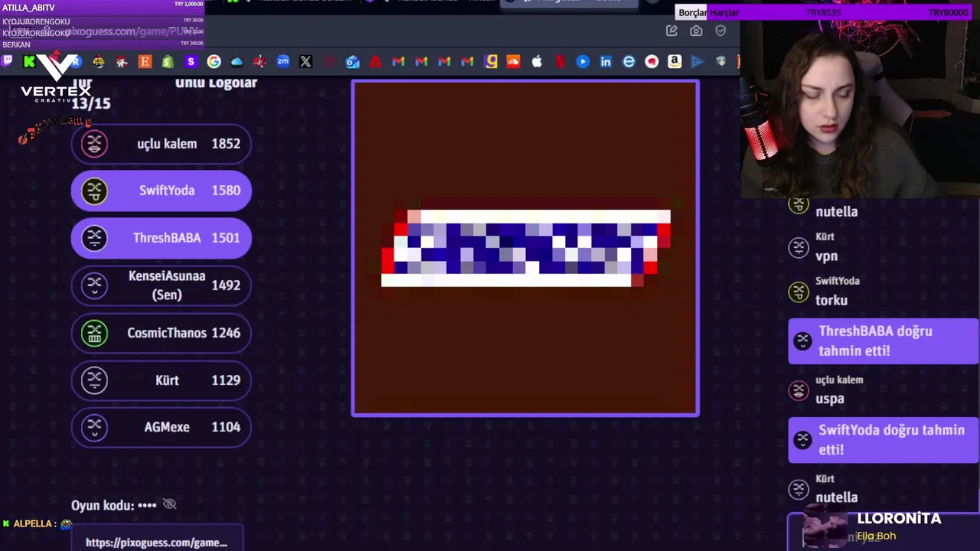Viewport: 980px width, 551px height.
Task: Open the Outlook bookmark icon
Action: (x=352, y=61)
